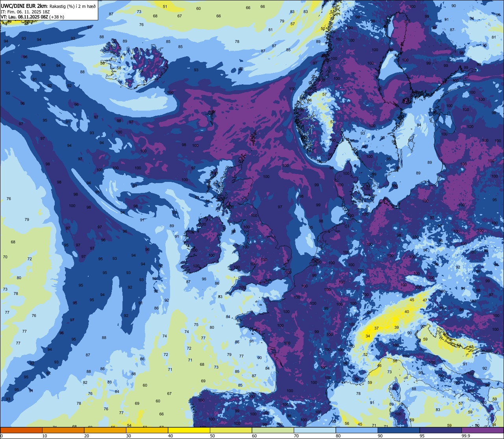This screenshot has width=504, height=439.
Task: Click the 'Rakastig (%) í 2 m hæð' parameter label
Action: coord(72,6)
